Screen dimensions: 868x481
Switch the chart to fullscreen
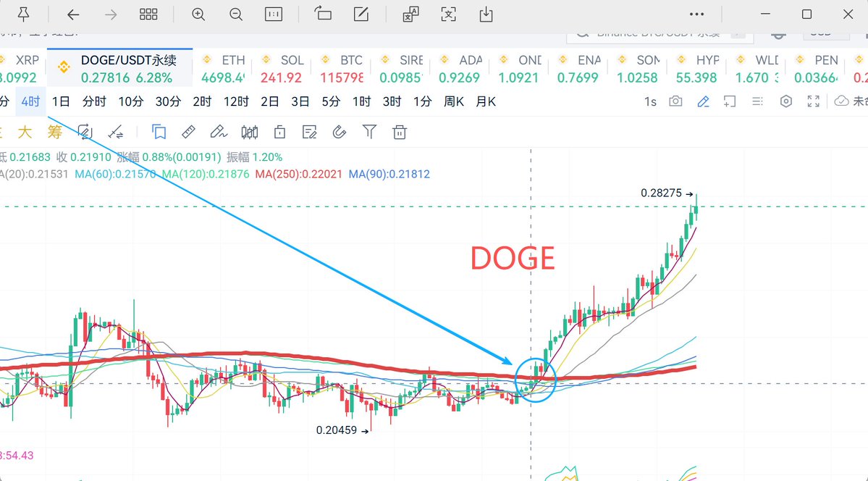813,101
